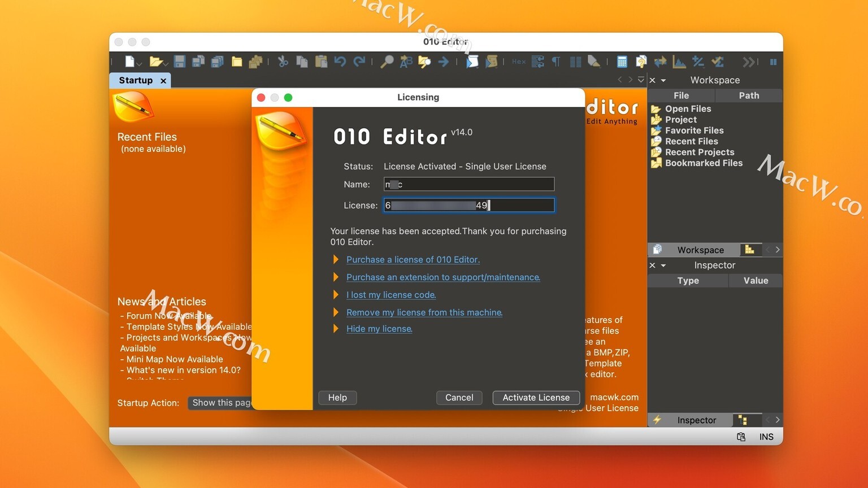Click the Name field in Licensing dialog

point(469,184)
